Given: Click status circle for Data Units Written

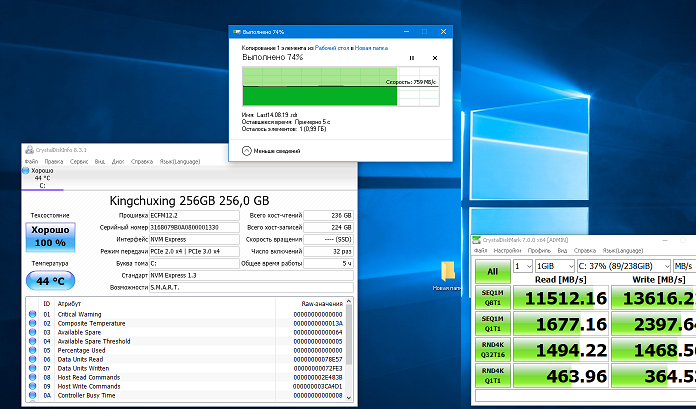Looking at the screenshot, I should 33,368.
